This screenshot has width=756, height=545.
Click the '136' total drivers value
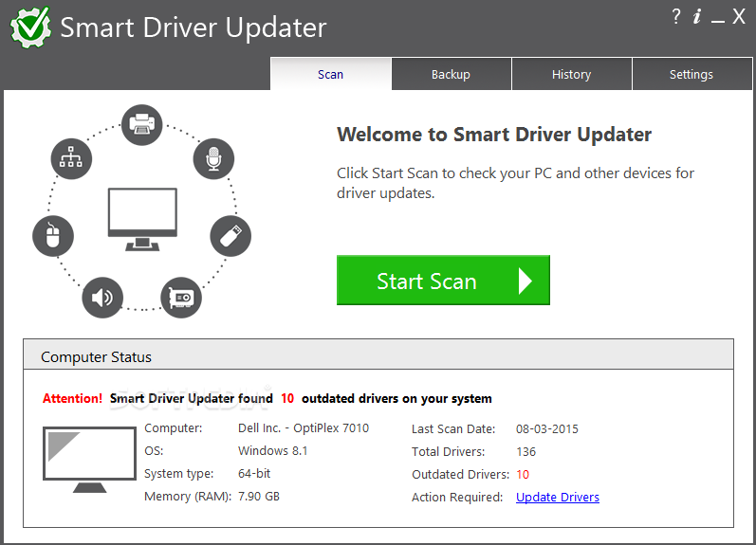click(x=526, y=451)
